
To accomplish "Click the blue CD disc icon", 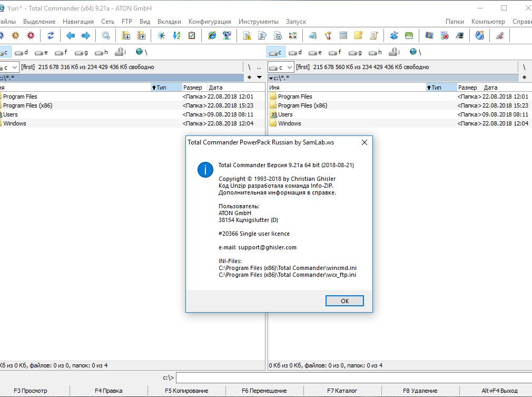I will 480,35.
